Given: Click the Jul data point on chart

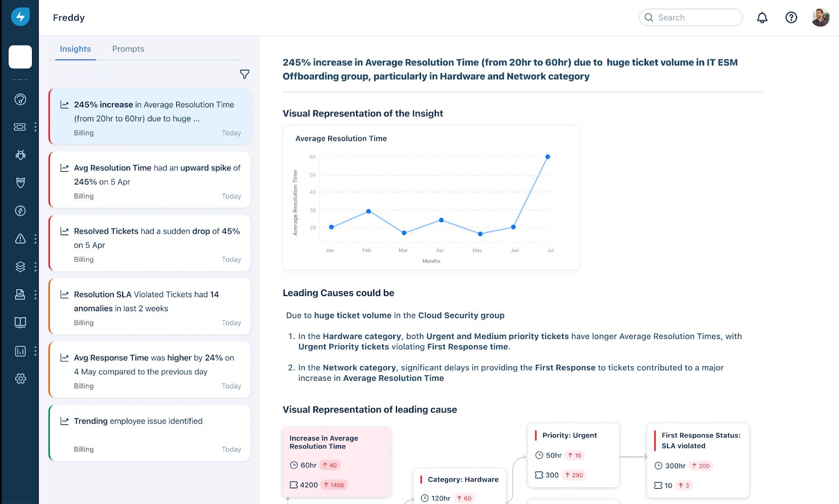Looking at the screenshot, I should click(547, 157).
